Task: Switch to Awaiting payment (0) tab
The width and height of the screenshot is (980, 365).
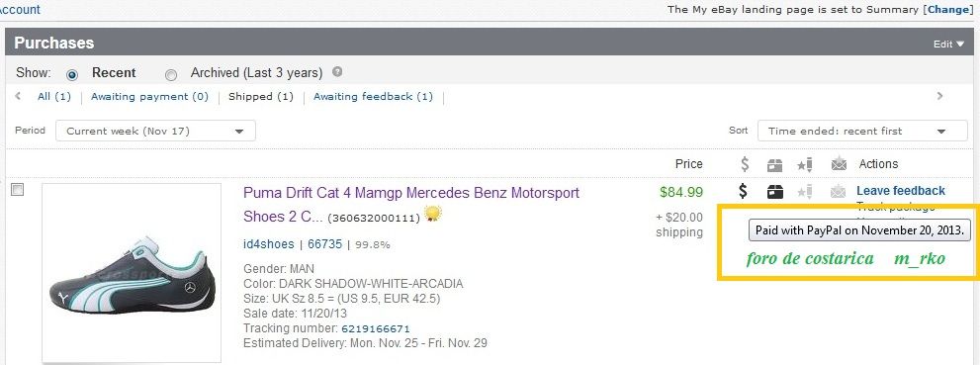Action: pyautogui.click(x=149, y=96)
